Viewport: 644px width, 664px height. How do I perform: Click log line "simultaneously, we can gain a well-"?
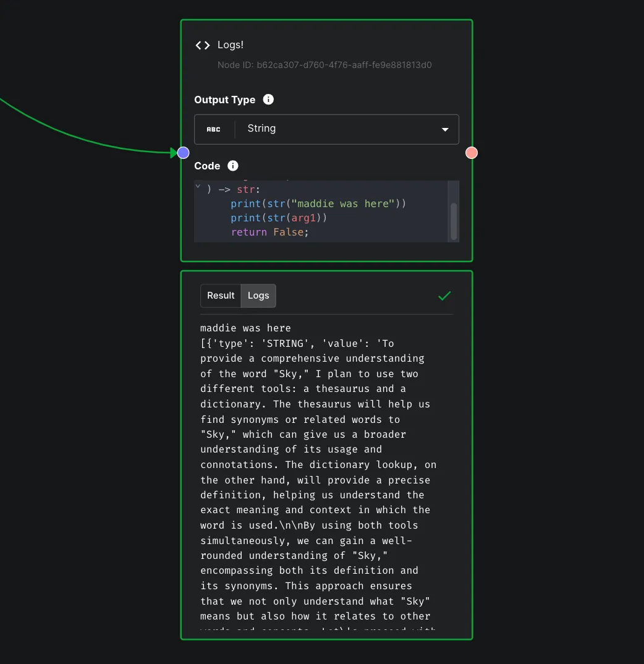306,541
